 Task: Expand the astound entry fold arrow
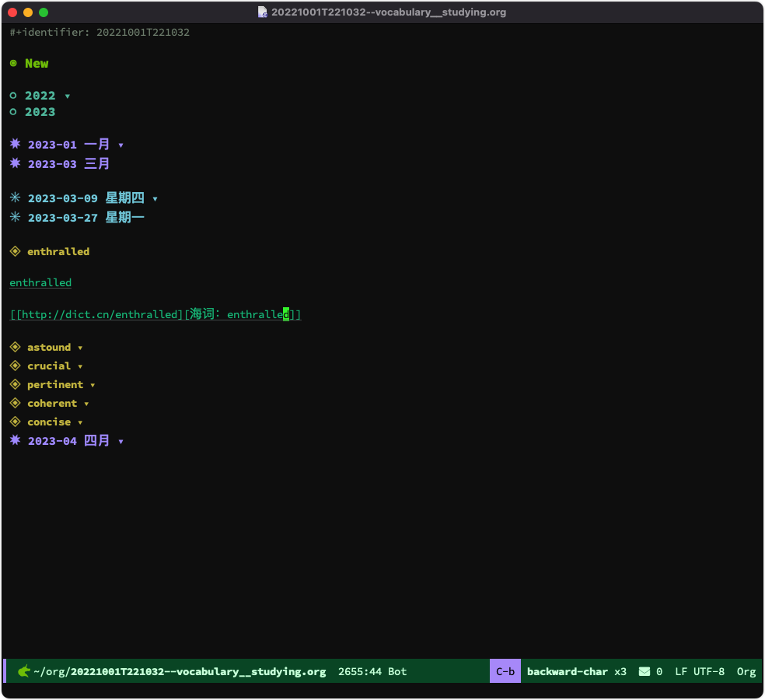tap(80, 348)
